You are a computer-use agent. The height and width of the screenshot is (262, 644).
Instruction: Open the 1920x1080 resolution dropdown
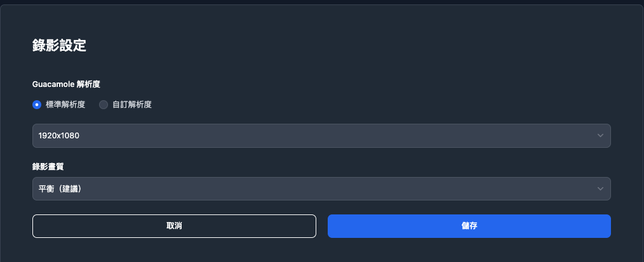(x=321, y=136)
